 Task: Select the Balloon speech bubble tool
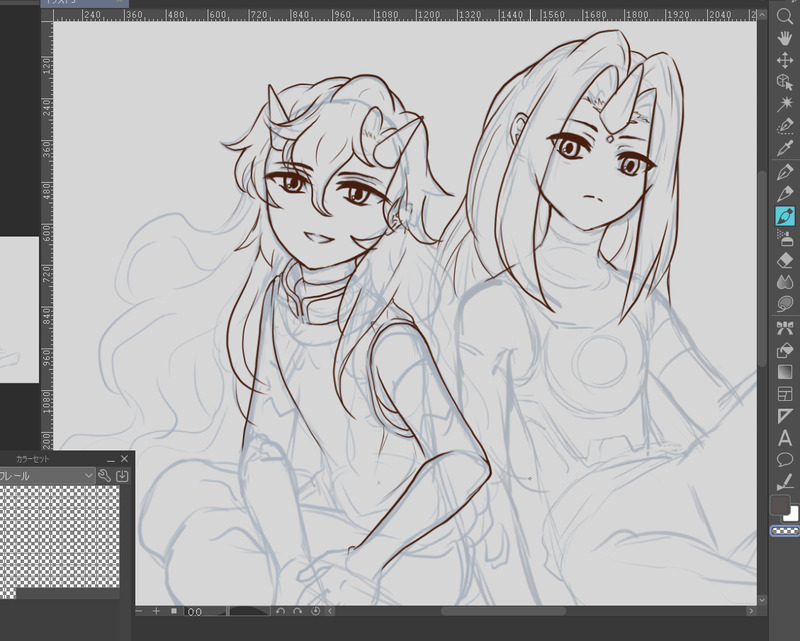click(x=785, y=460)
